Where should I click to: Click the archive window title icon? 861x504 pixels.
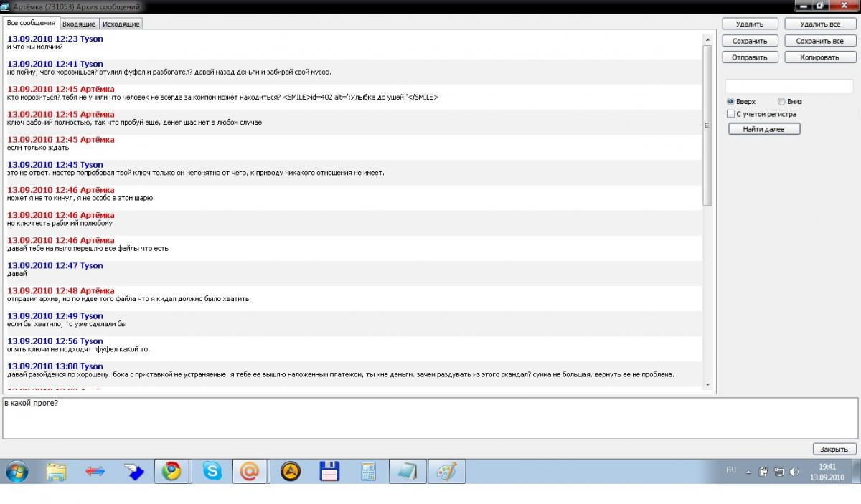tap(5, 6)
